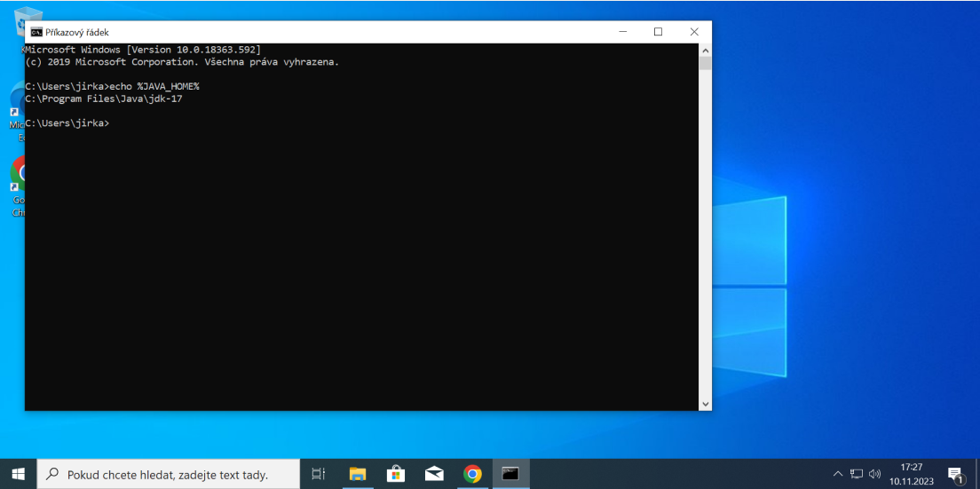Open the clock and date flyout
The width and height of the screenshot is (980, 489).
pos(911,474)
